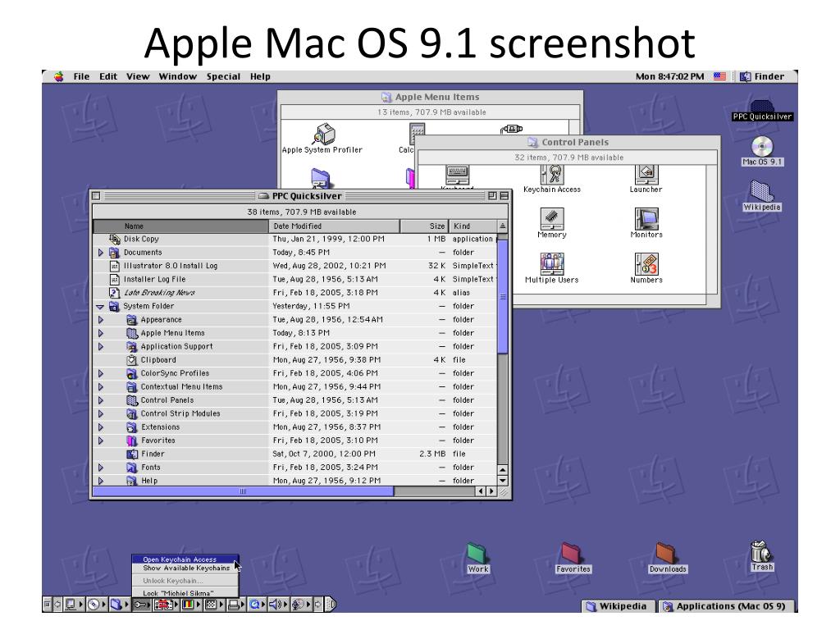Expand the Control Panels folder triangle
Screen dimensions: 840x630
[x=100, y=400]
